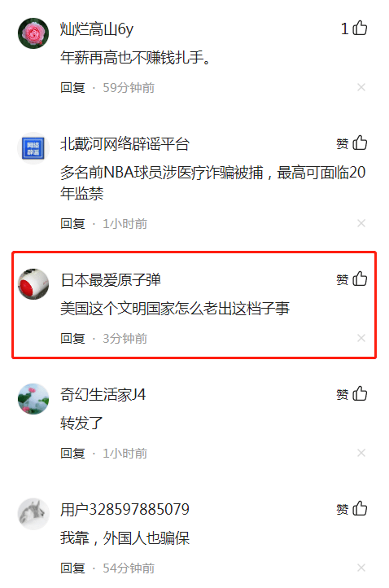Open the lotus flower avatar of 奇幻生活家J4
Viewport: 389px width, 588px height.
(x=33, y=398)
